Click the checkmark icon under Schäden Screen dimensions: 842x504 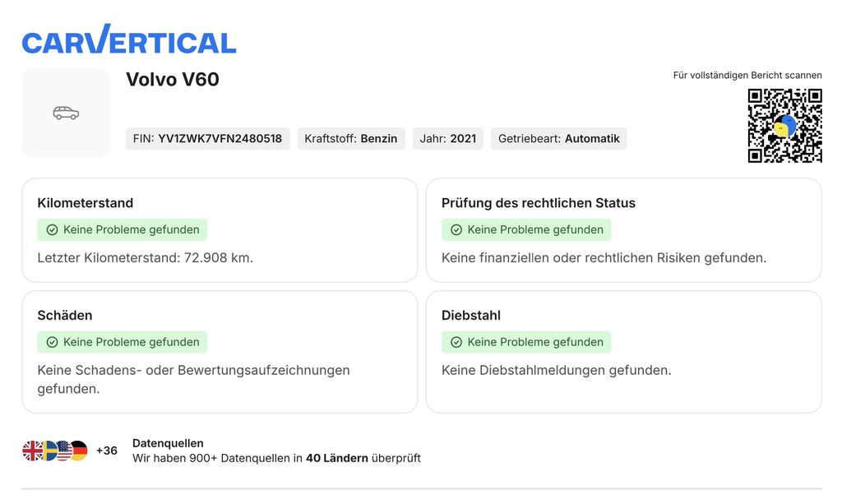[52, 342]
